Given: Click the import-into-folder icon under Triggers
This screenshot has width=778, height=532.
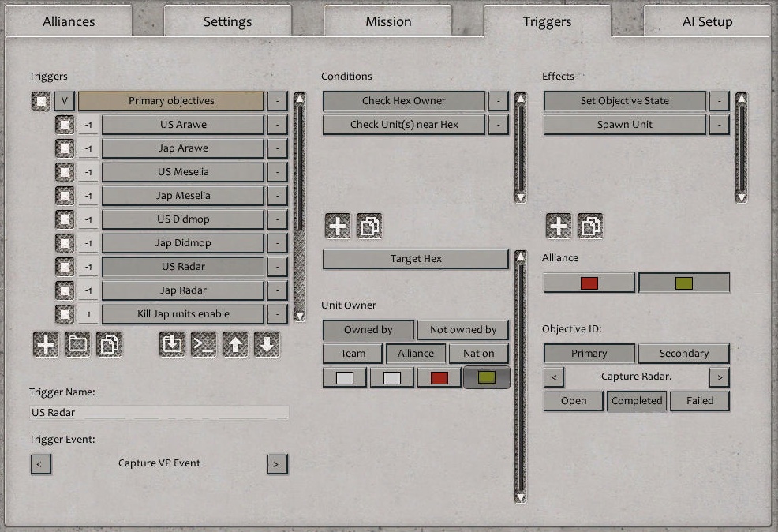Looking at the screenshot, I should point(172,345).
